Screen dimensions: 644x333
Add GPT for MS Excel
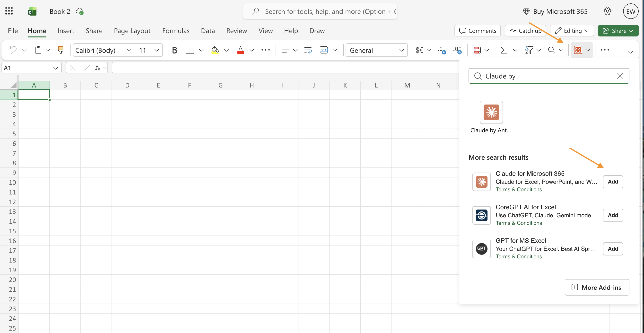pos(613,249)
